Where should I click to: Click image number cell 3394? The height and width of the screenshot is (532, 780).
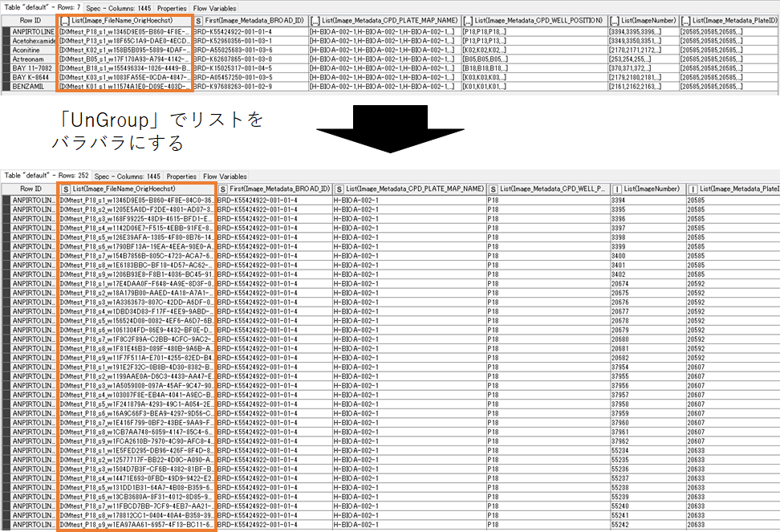[x=648, y=201]
